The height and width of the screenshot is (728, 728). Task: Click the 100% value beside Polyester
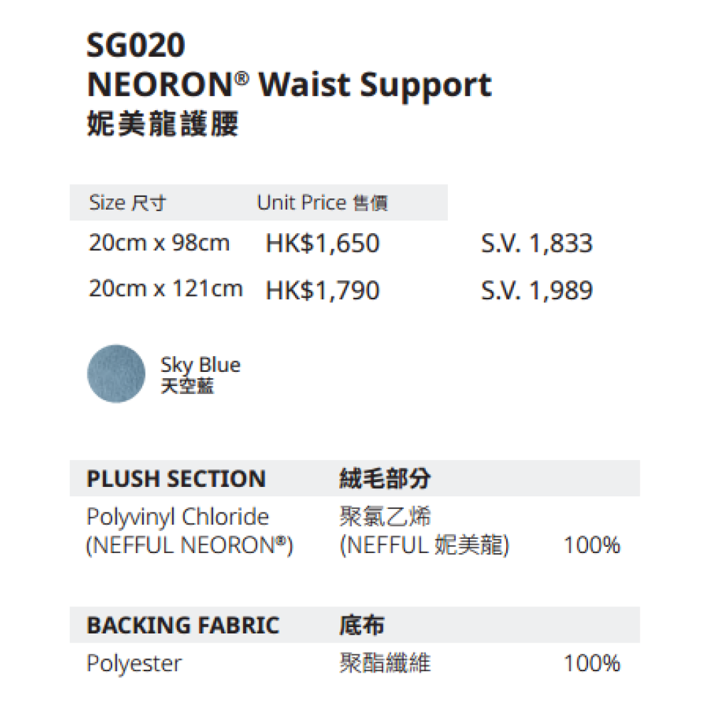tap(592, 663)
